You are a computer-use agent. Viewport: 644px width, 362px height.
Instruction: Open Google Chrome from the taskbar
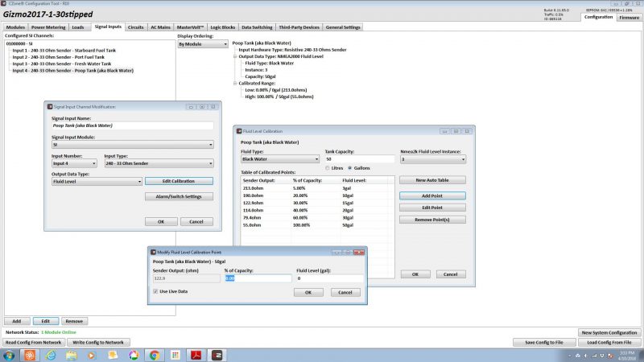click(x=153, y=354)
